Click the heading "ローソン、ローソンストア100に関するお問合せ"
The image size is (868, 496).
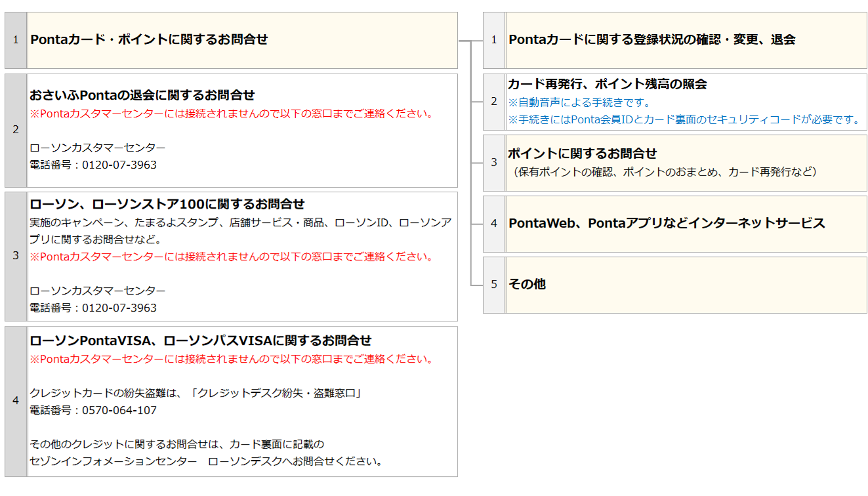[167, 204]
